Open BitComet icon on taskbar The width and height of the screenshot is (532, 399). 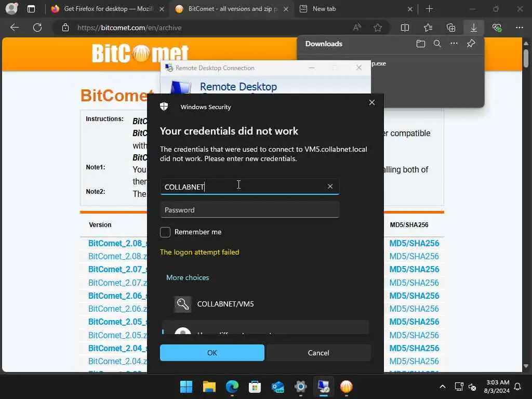click(x=347, y=387)
